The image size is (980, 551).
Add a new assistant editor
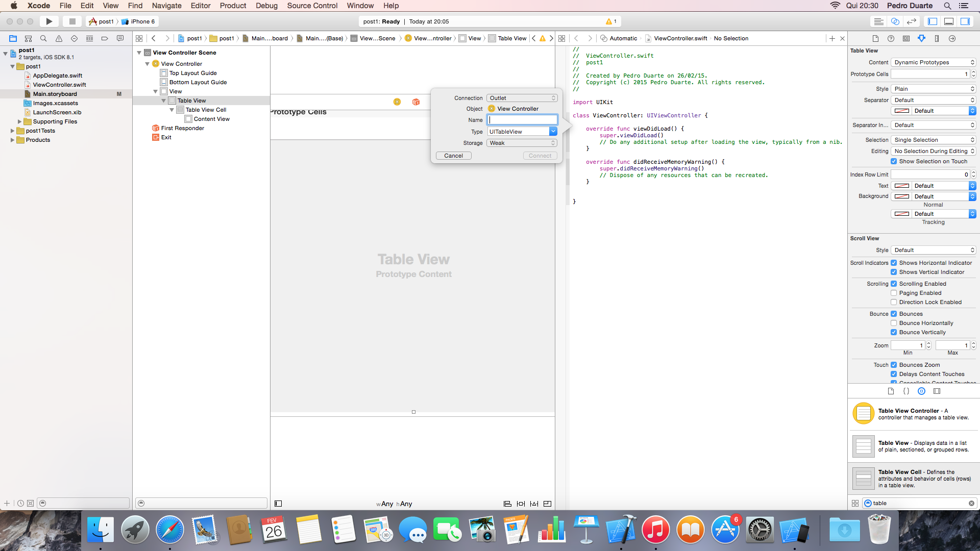click(832, 38)
